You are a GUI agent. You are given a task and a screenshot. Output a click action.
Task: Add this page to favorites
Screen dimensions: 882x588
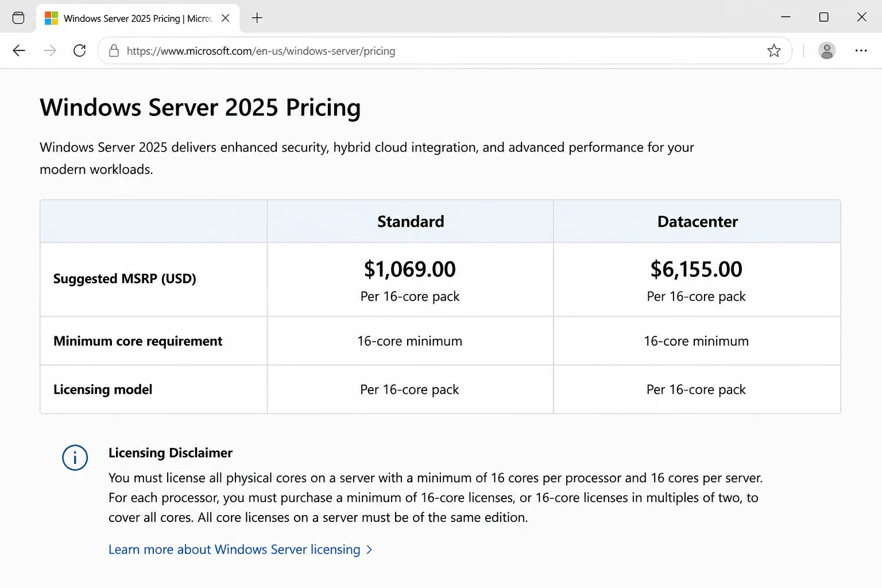coord(774,51)
